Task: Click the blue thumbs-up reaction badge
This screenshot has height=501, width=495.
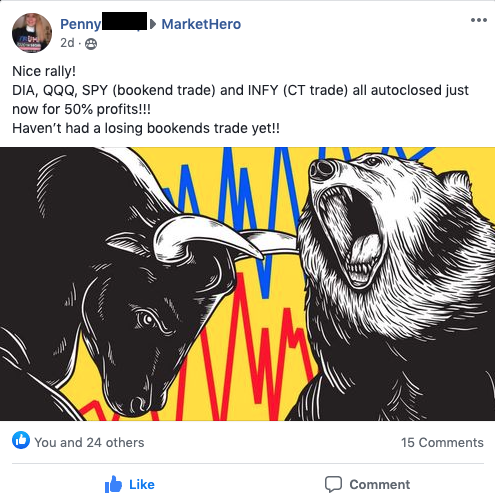Action: [x=21, y=440]
